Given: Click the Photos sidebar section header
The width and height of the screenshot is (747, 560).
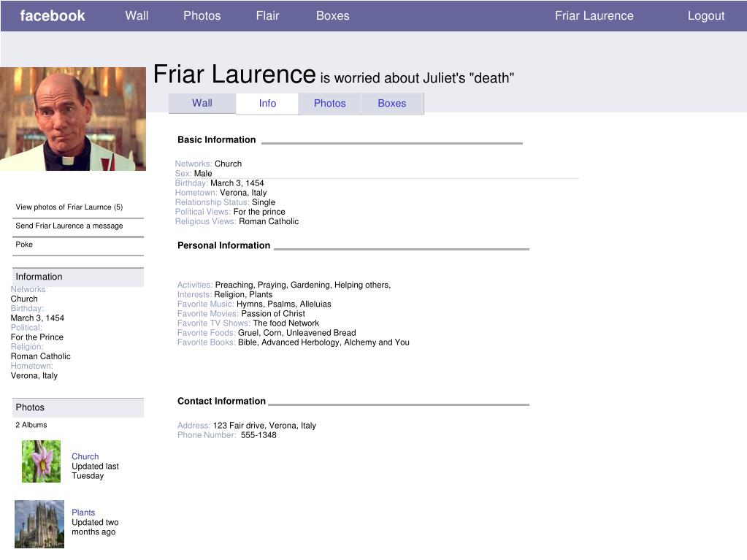Looking at the screenshot, I should pos(78,407).
